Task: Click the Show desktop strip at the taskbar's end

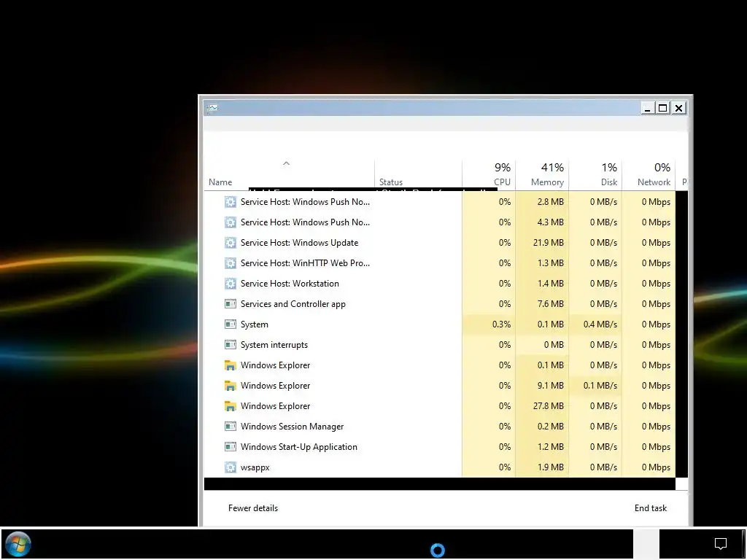Action: point(743,544)
